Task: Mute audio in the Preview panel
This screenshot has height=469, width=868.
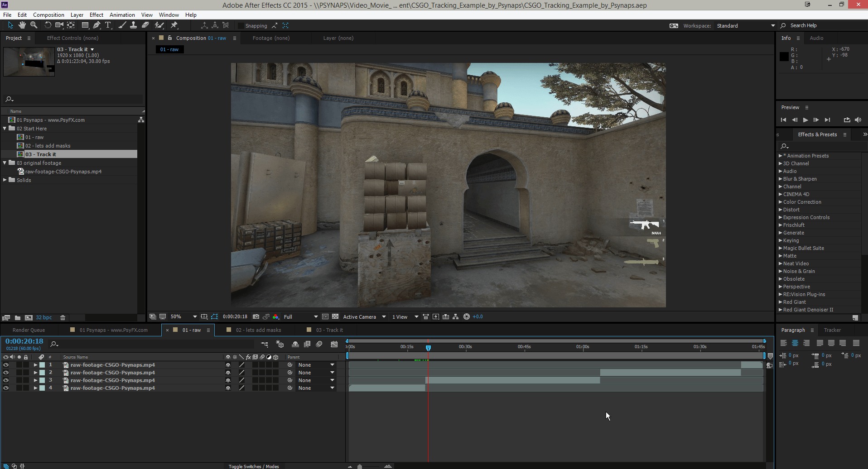Action: point(858,120)
